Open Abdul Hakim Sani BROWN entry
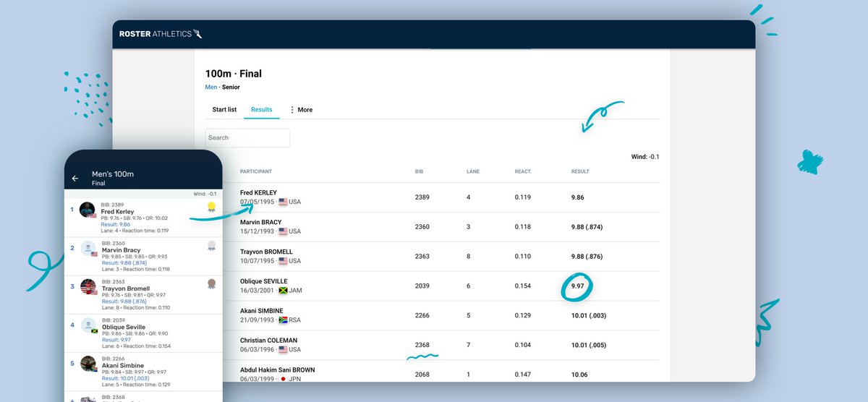868x402 pixels. [x=277, y=370]
